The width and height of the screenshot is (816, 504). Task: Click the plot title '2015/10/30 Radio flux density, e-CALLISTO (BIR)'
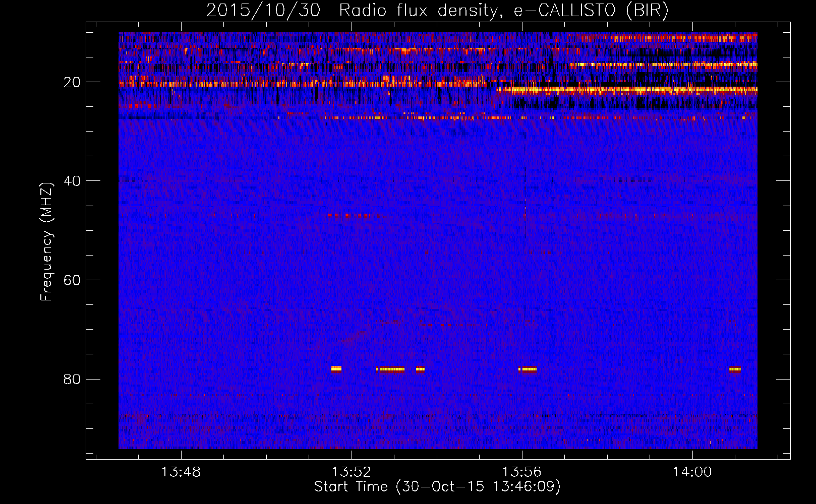tap(437, 11)
